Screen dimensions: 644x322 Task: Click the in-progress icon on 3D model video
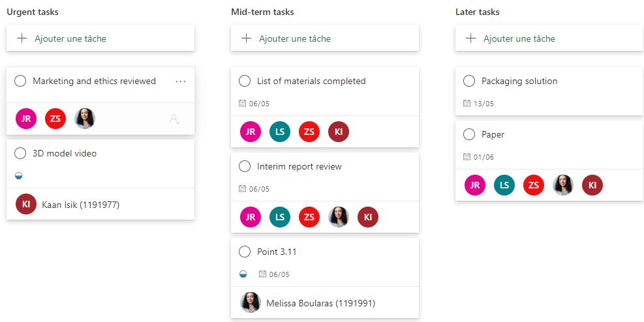18,175
